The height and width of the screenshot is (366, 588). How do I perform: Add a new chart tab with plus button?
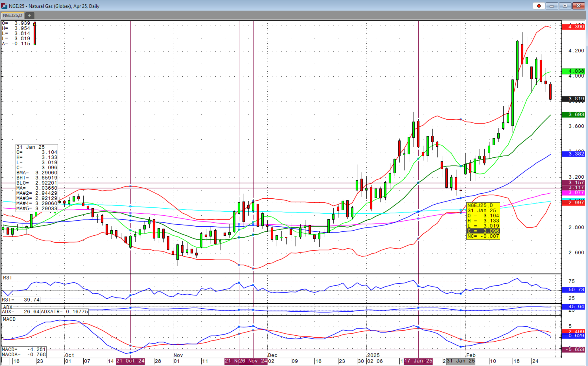29,15
